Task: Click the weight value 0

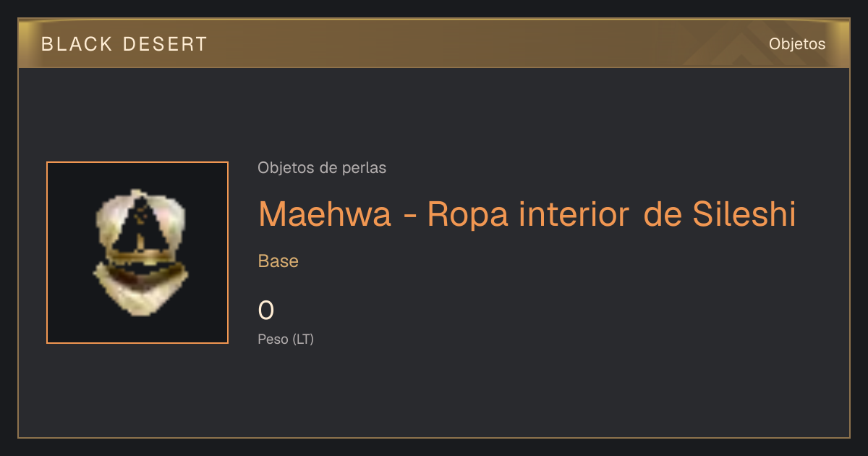Action: pos(266,311)
